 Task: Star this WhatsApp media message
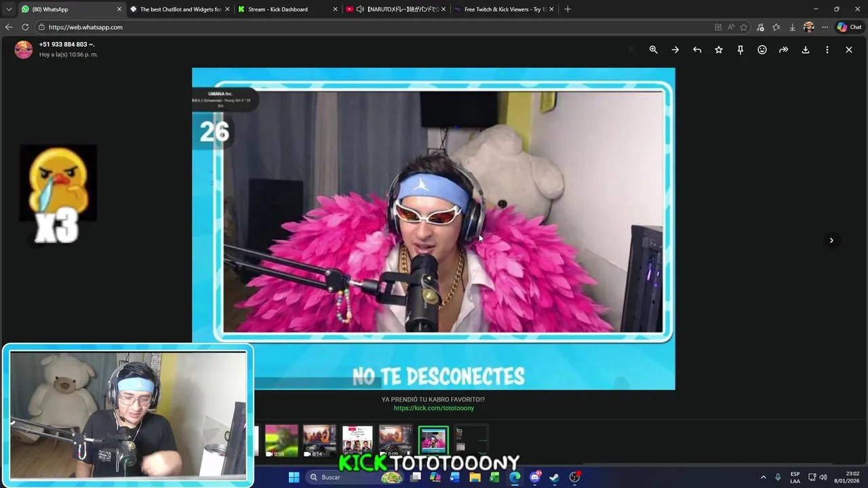tap(718, 49)
